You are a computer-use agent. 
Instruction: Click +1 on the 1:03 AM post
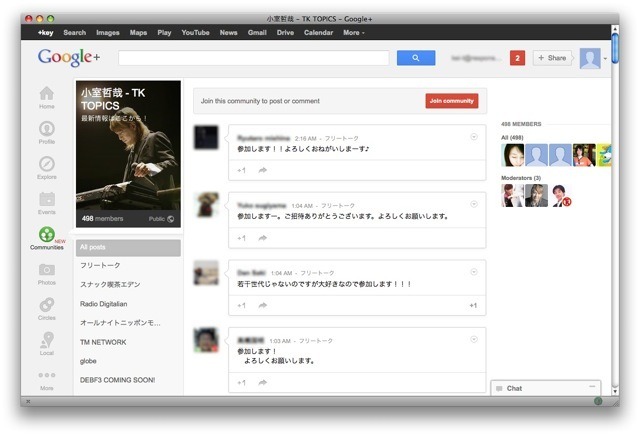pos(241,382)
